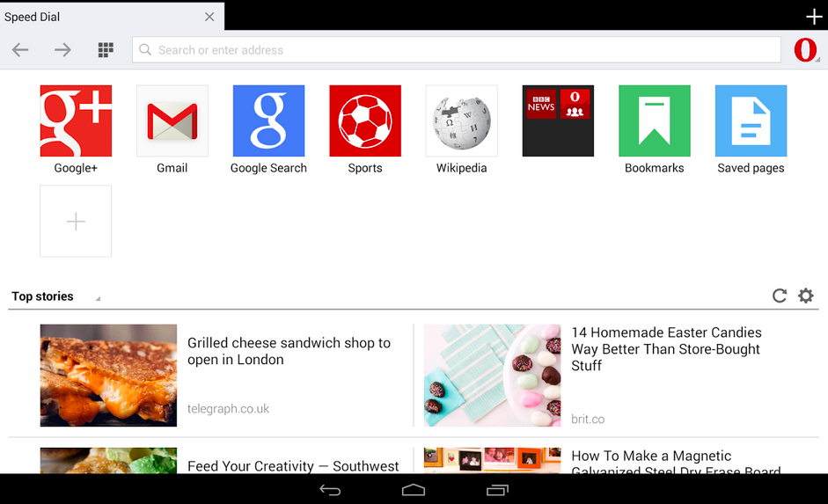
Task: Click the Bookmarks label text
Action: [x=655, y=168]
